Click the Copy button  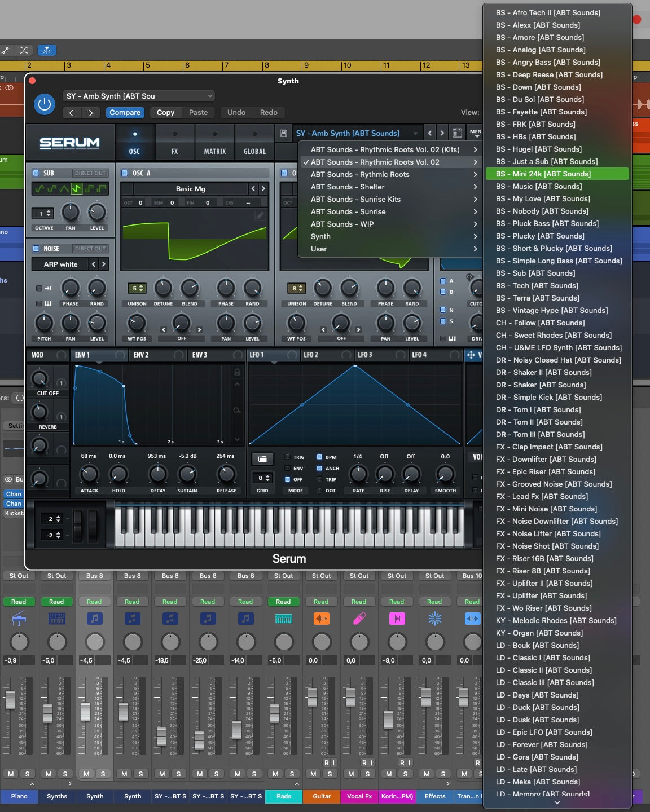click(165, 113)
